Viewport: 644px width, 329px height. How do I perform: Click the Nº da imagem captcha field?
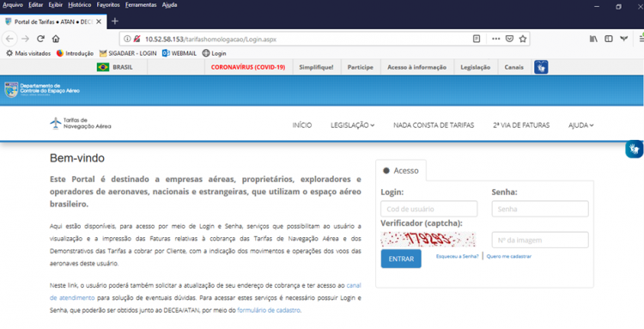click(x=540, y=240)
